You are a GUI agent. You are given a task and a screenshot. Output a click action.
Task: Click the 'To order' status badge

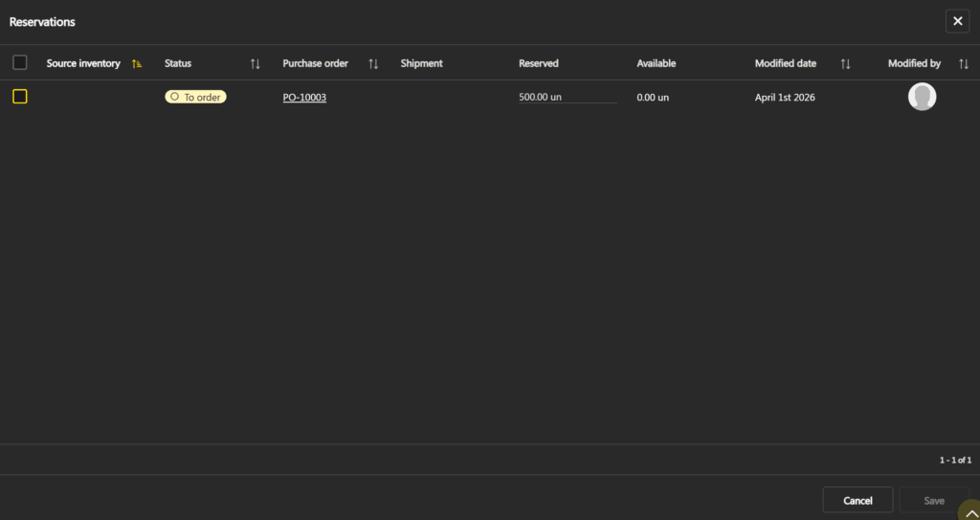point(195,97)
